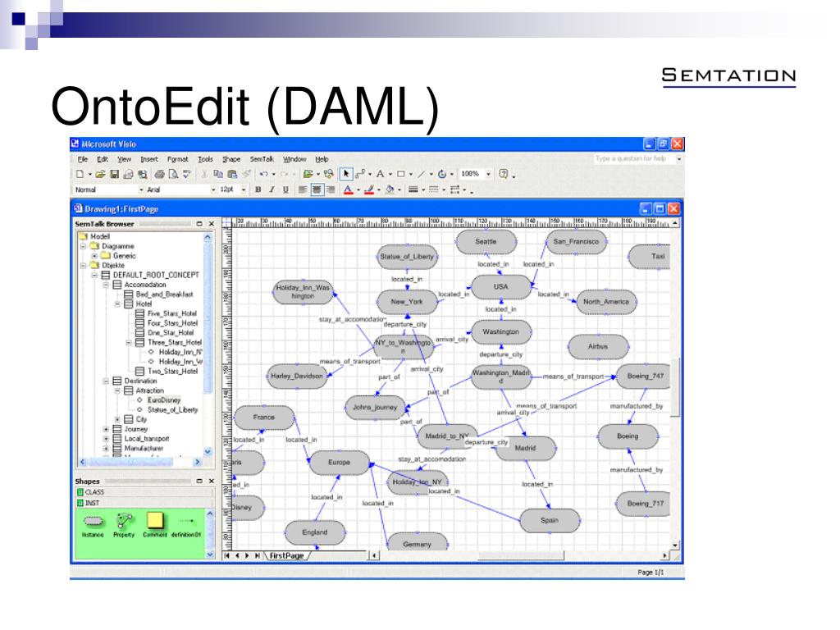Click the Spelling check icon

[x=186, y=174]
